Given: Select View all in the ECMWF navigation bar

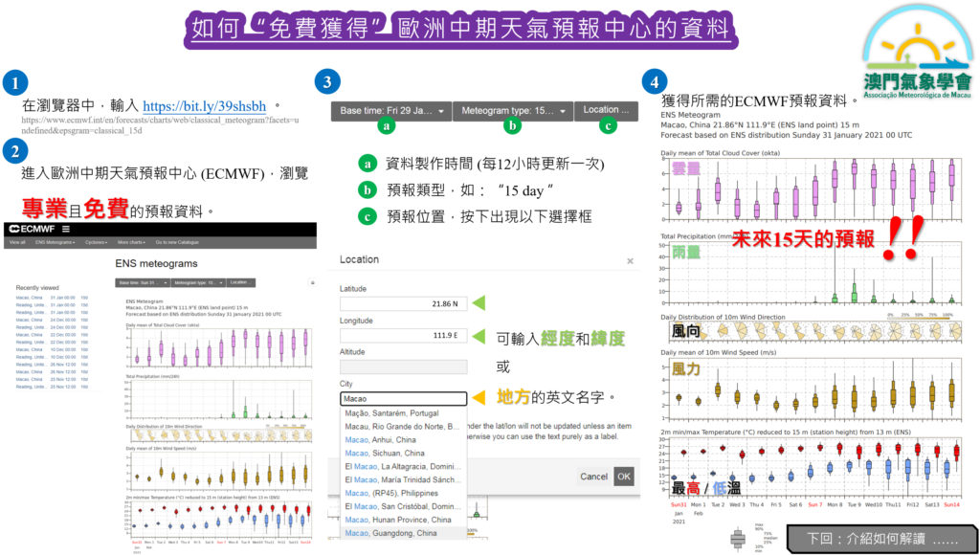Looking at the screenshot, I should [17, 242].
